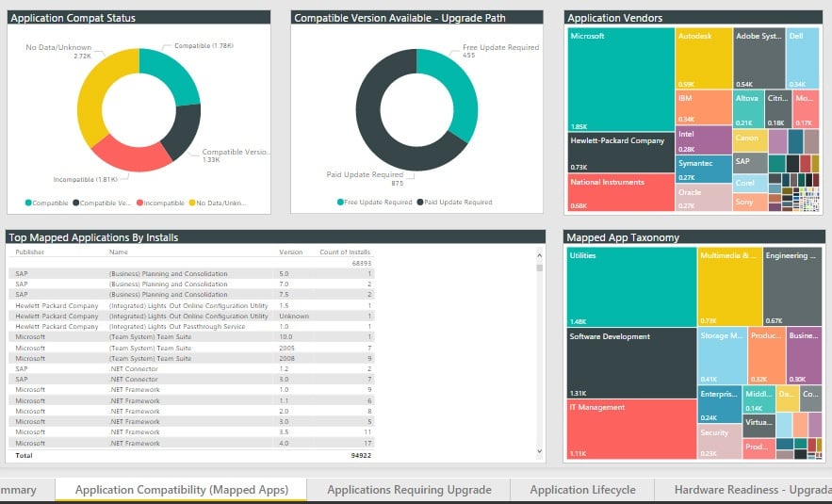Select Storage M... taxonomy tile
The width and height of the screenshot is (832, 504).
[722, 355]
